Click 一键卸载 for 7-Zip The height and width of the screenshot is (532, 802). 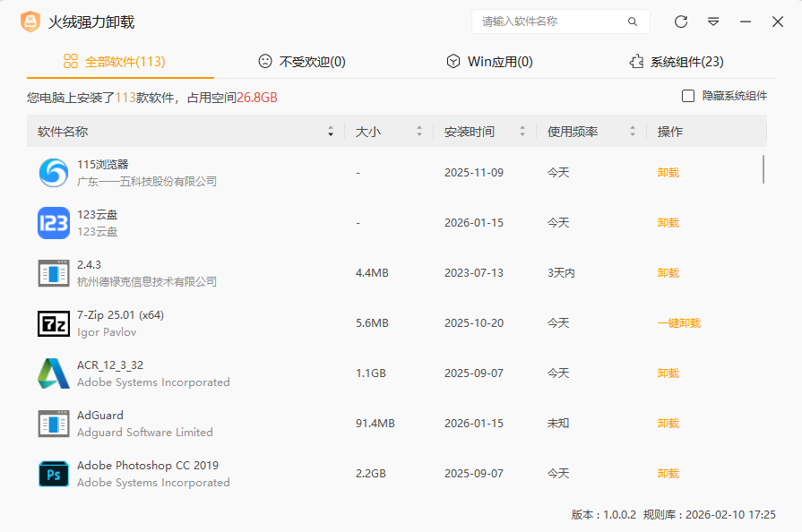pos(678,323)
